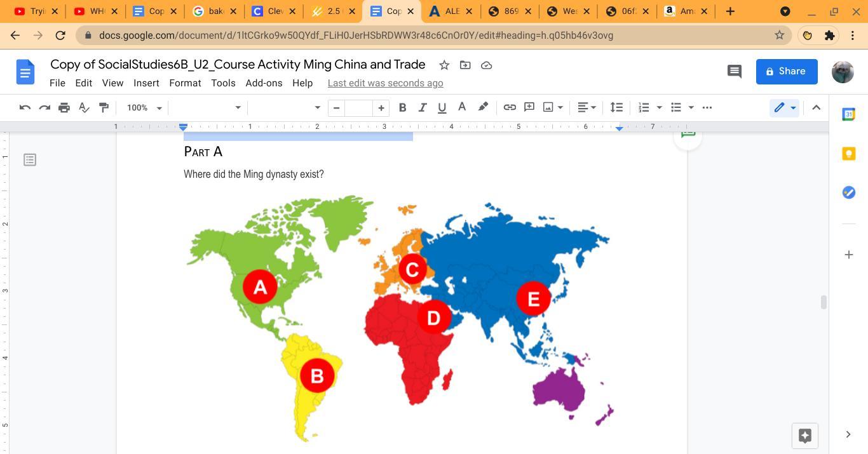Open the Explore button
Viewport: 868px width, 454px height.
[x=804, y=436]
